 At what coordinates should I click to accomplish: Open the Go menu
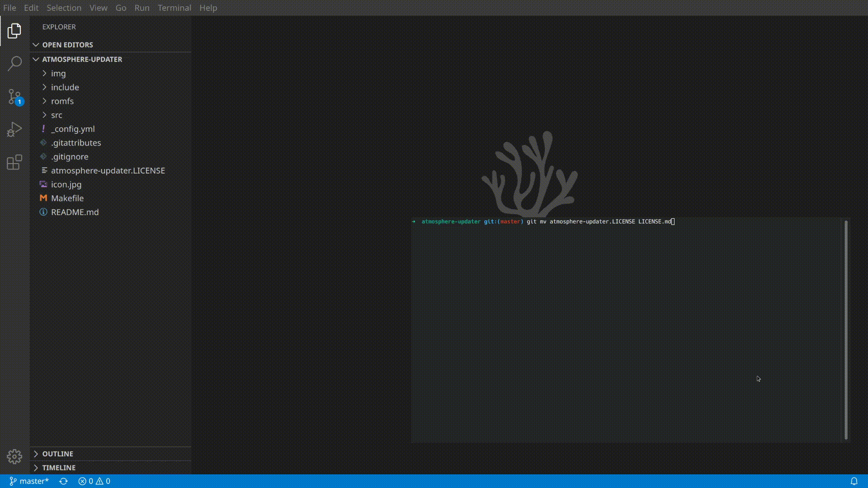(x=121, y=8)
